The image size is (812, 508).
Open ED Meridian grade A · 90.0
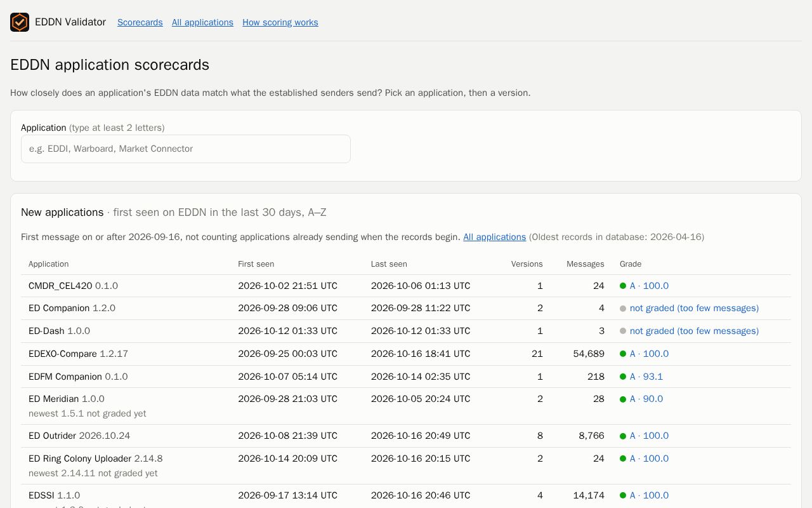click(x=646, y=399)
